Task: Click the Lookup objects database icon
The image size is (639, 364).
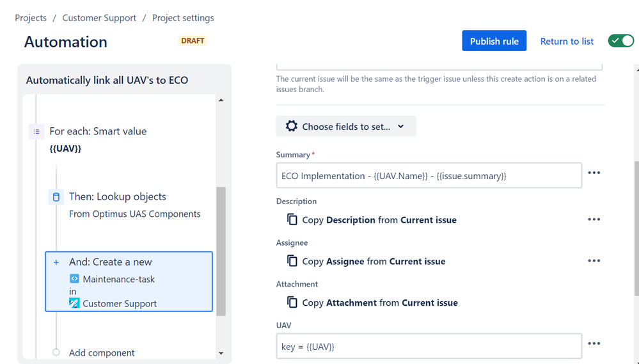Action: click(56, 197)
